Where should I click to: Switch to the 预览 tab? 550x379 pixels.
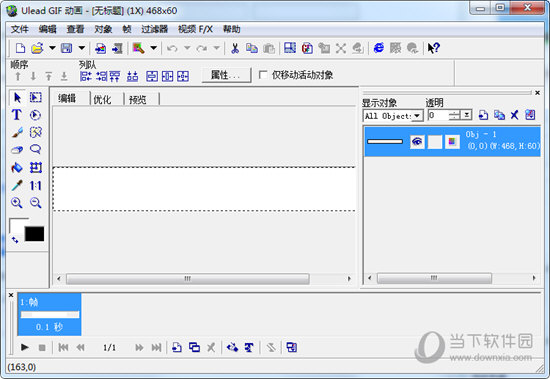point(138,100)
